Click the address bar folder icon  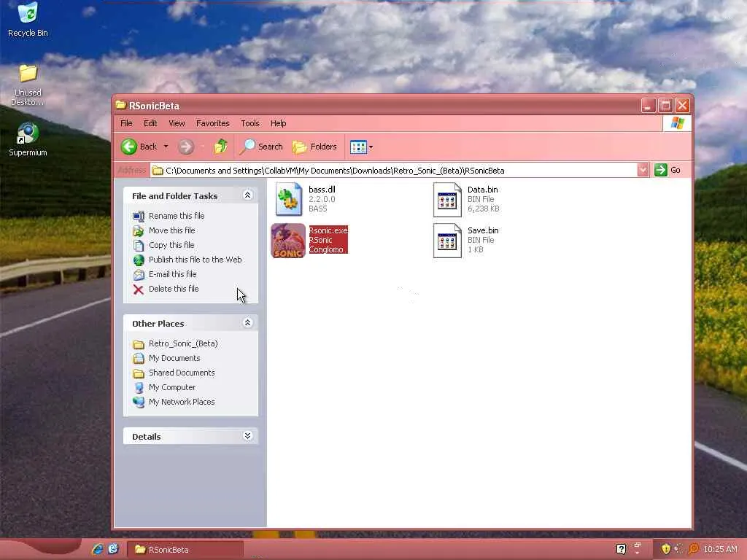(x=158, y=171)
